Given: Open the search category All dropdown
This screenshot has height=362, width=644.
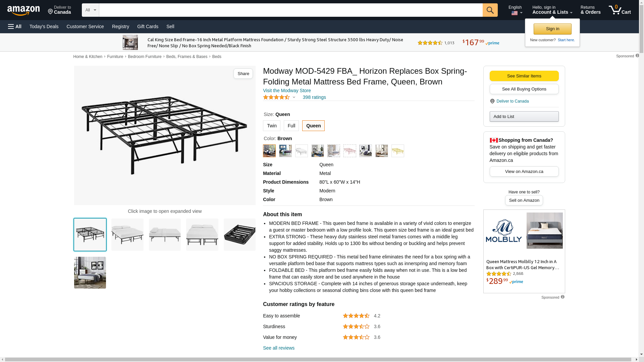Looking at the screenshot, I should (90, 10).
